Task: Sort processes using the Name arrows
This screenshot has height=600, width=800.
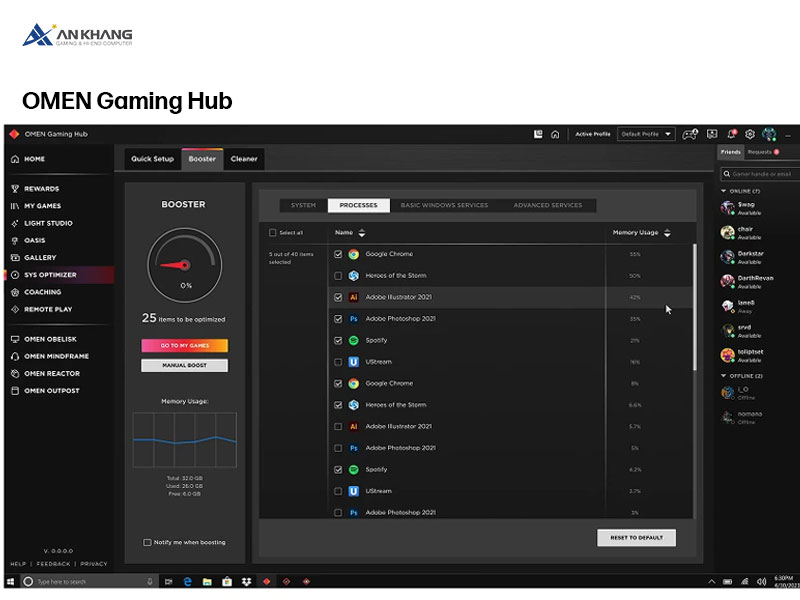Action: click(362, 233)
